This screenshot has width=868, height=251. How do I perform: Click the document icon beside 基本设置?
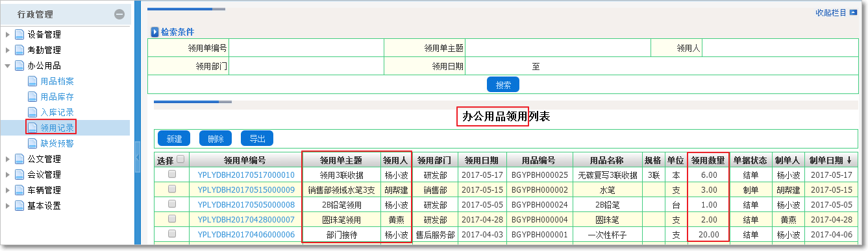pos(19,206)
